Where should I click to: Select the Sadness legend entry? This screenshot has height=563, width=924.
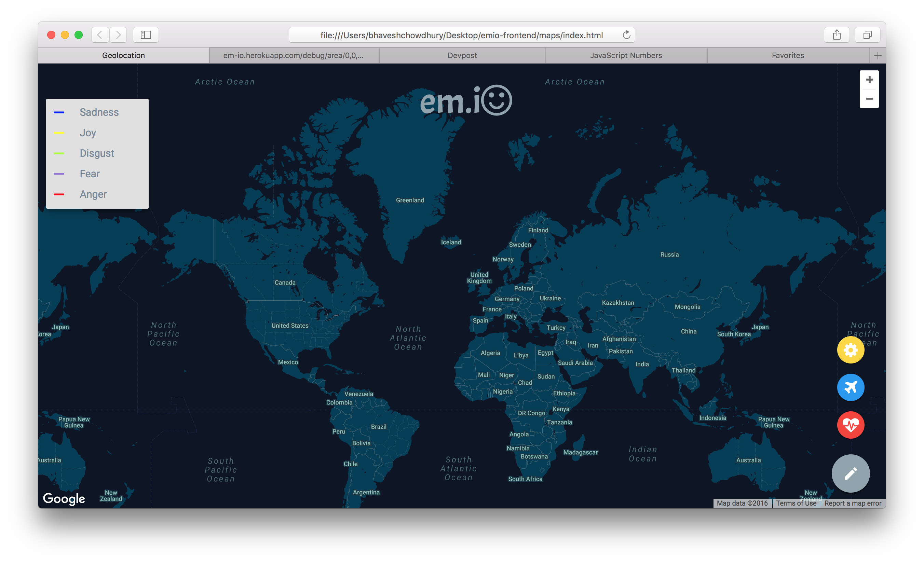(99, 112)
